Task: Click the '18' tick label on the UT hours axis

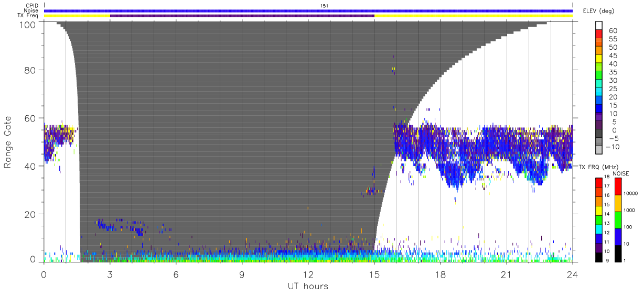Action: click(441, 274)
